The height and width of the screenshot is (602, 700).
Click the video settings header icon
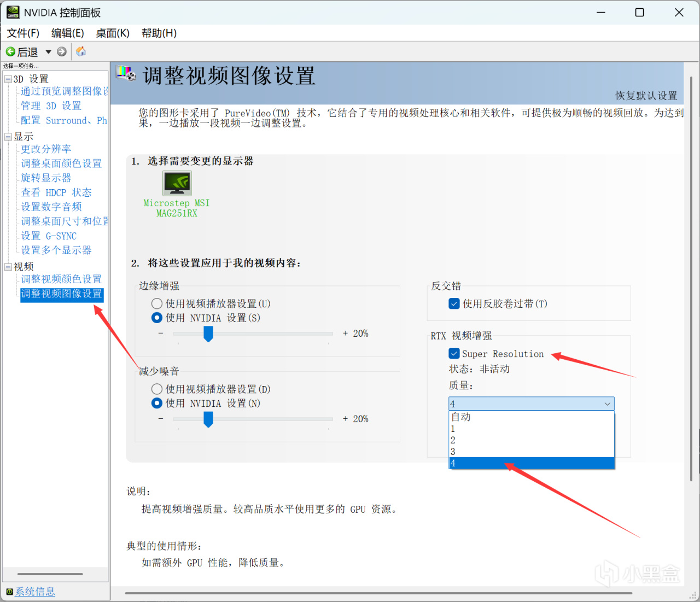pos(126,73)
